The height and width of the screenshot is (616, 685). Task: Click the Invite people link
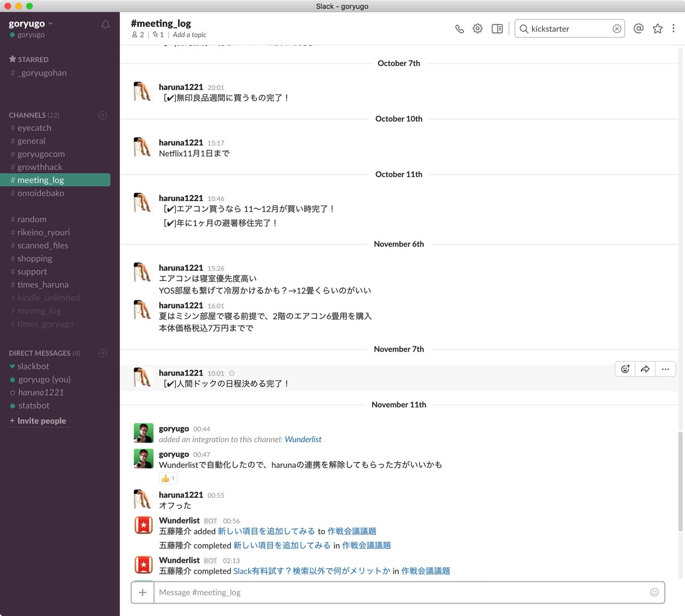pyautogui.click(x=41, y=421)
